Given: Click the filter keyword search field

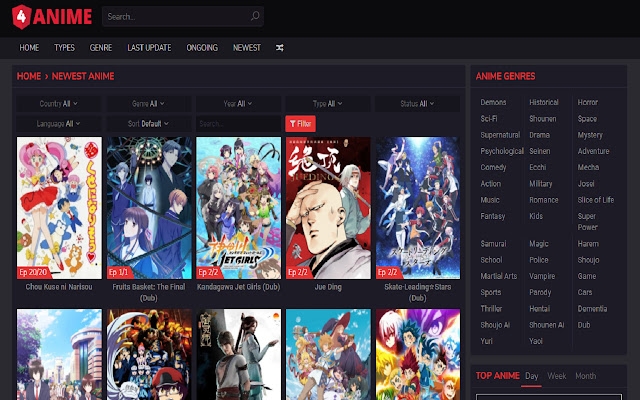Looking at the screenshot, I should (x=238, y=124).
